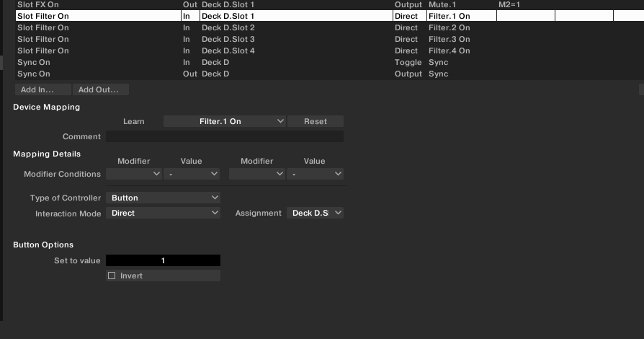This screenshot has height=339, width=644.
Task: Select the Slot FX On row
Action: tap(329, 4)
